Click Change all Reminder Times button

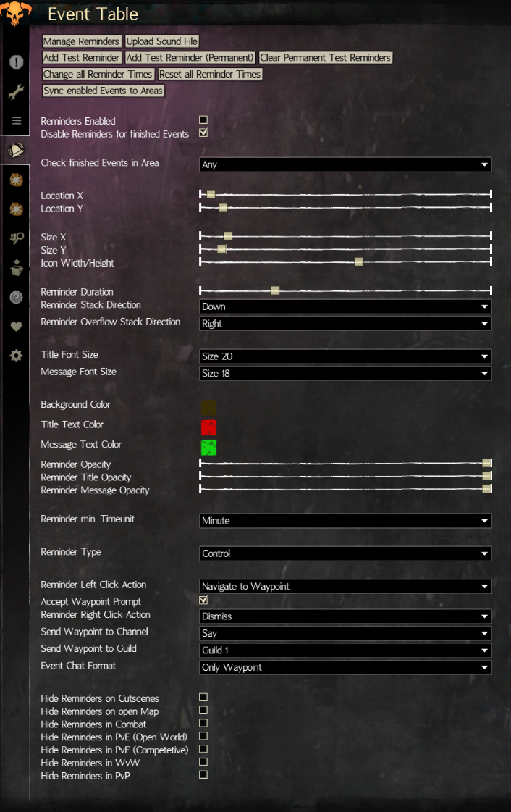tap(98, 74)
